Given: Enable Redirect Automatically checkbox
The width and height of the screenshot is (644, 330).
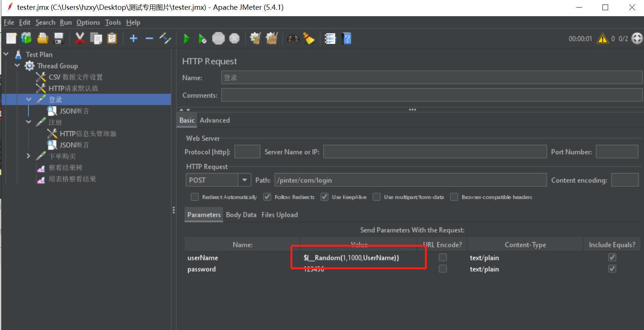Looking at the screenshot, I should [195, 197].
